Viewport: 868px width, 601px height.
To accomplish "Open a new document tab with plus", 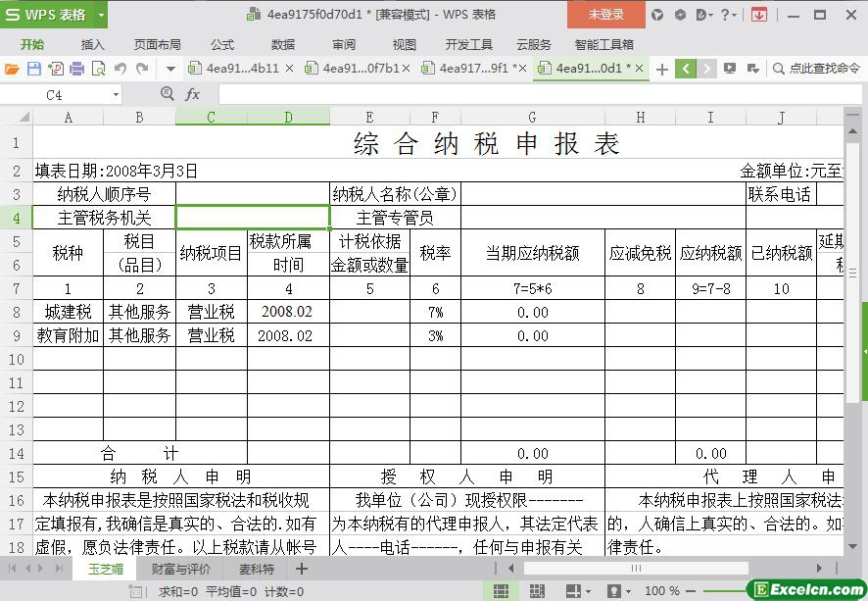I will click(662, 69).
